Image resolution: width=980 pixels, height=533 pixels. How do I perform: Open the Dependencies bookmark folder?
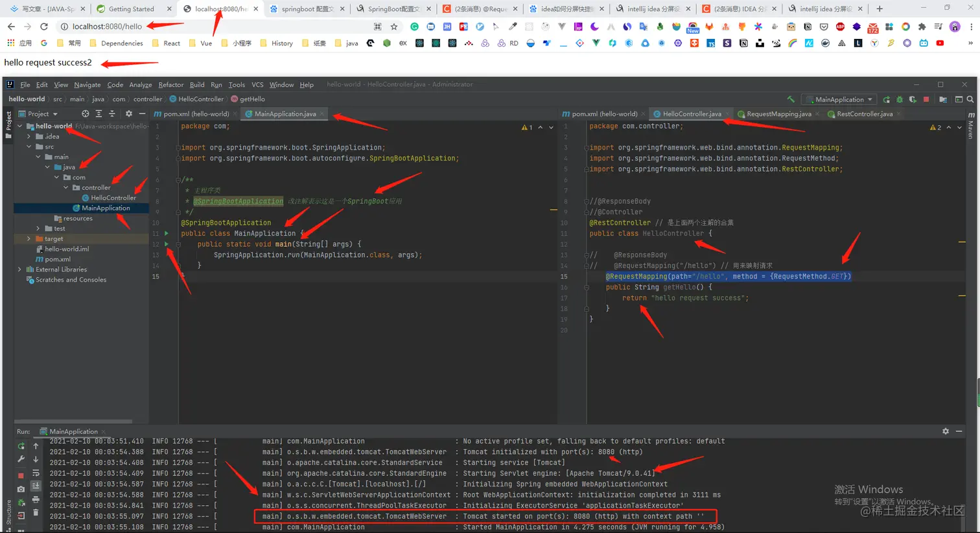(x=116, y=43)
